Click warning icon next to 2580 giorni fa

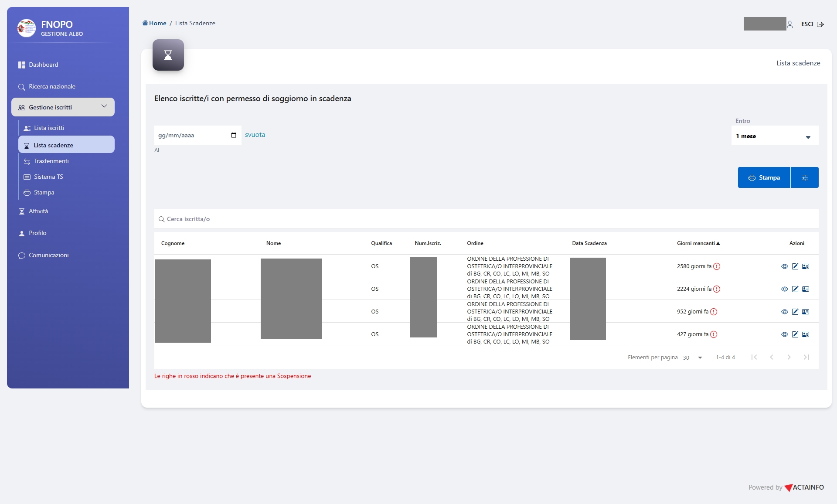[717, 266]
